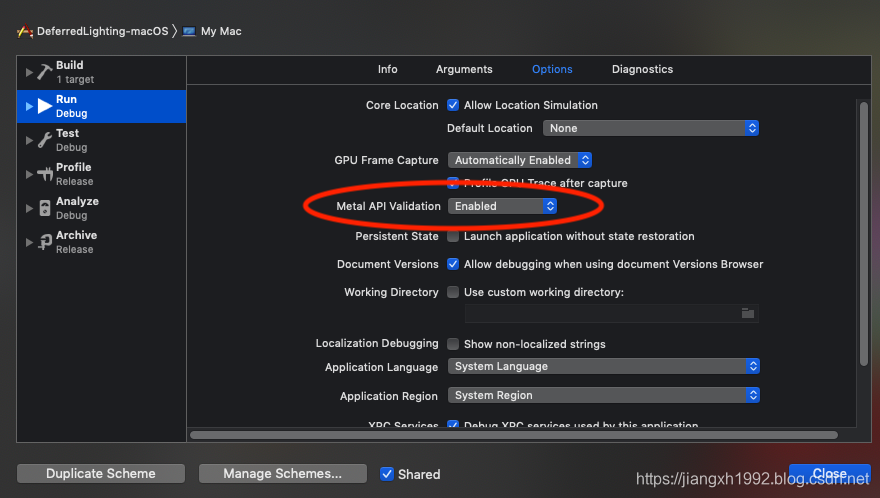Click the My Mac destination label
This screenshot has width=880, height=498.
pyautogui.click(x=221, y=31)
